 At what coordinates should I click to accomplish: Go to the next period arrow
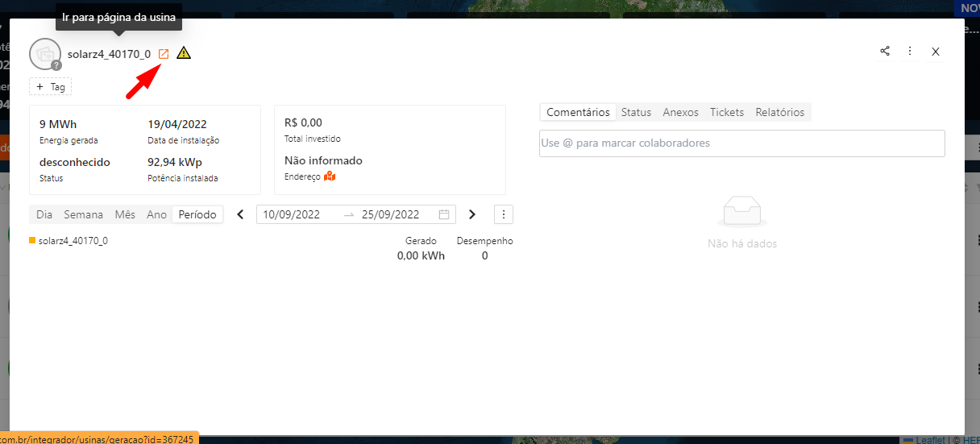tap(472, 214)
